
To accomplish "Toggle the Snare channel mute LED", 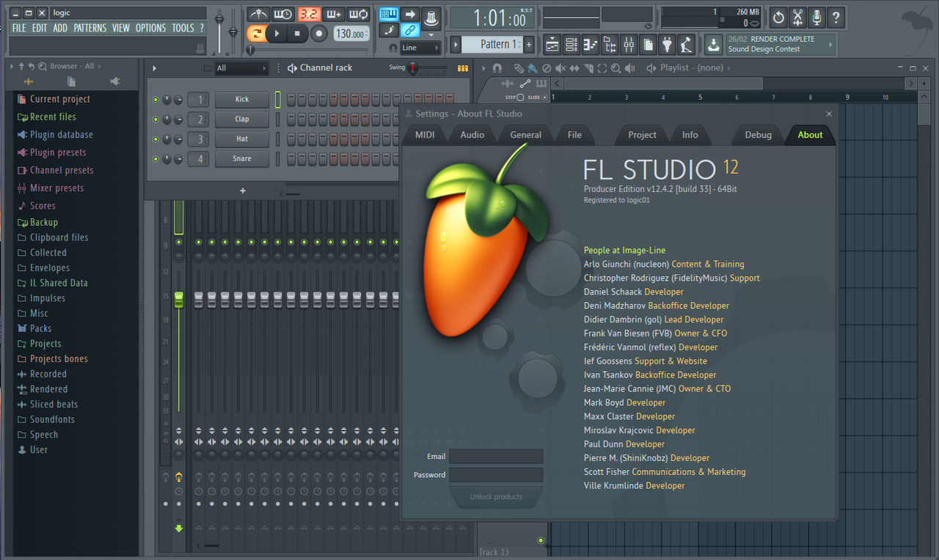I will pos(156,158).
